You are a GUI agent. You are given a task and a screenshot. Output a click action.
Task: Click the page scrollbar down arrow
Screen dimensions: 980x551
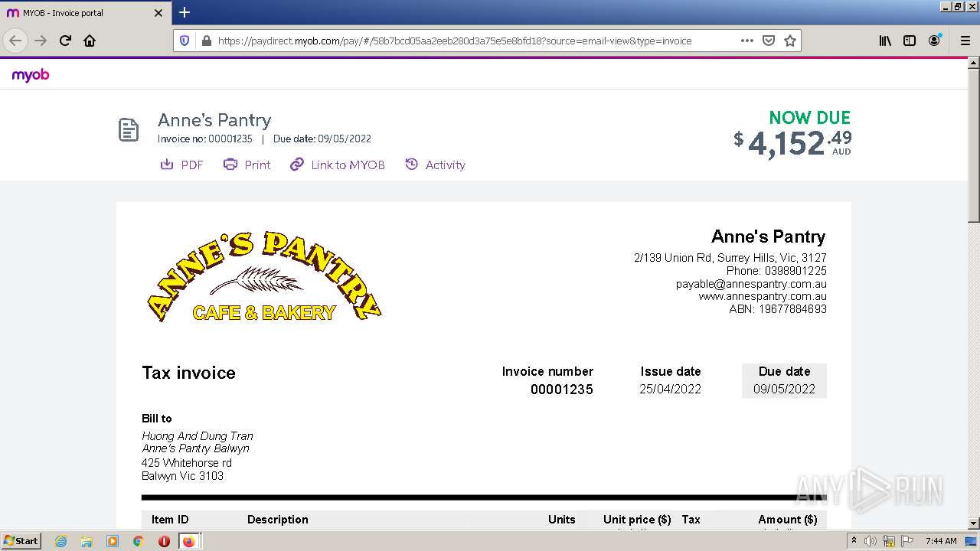pos(973,523)
